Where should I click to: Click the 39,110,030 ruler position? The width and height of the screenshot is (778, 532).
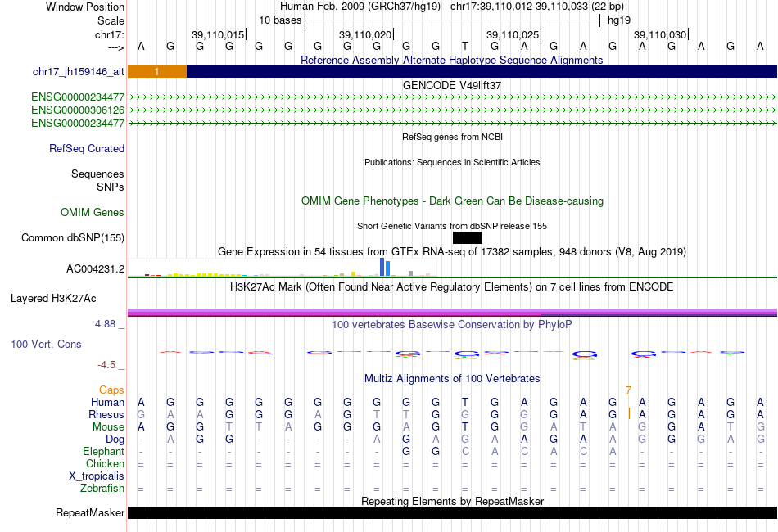coord(660,34)
